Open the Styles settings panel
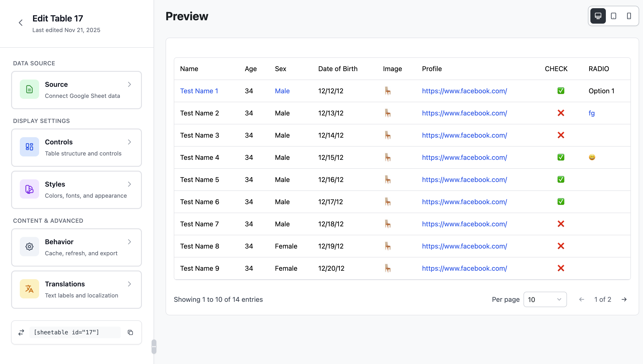 tap(76, 190)
